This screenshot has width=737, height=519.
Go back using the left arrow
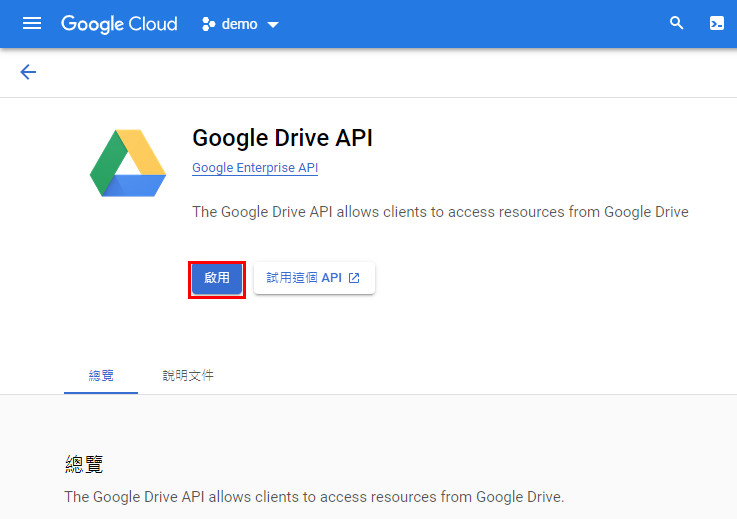(x=28, y=72)
